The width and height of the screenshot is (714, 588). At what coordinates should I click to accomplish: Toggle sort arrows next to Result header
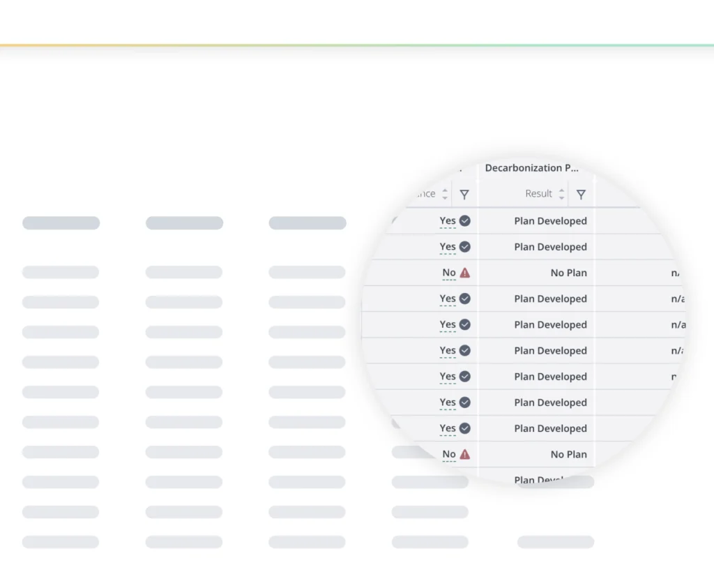coord(561,194)
